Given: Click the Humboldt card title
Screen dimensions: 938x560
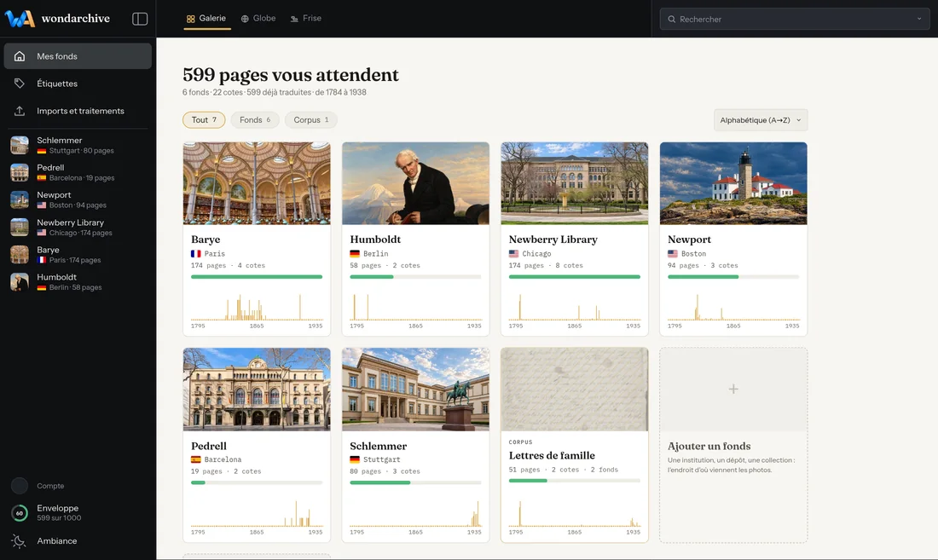Looking at the screenshot, I should coord(375,239).
